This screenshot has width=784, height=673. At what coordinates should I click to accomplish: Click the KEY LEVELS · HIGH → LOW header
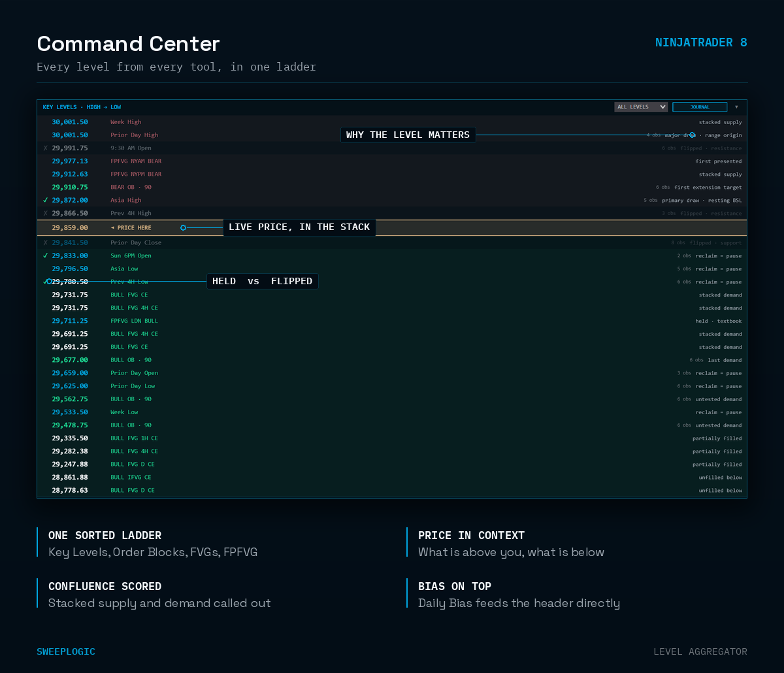pyautogui.click(x=82, y=107)
